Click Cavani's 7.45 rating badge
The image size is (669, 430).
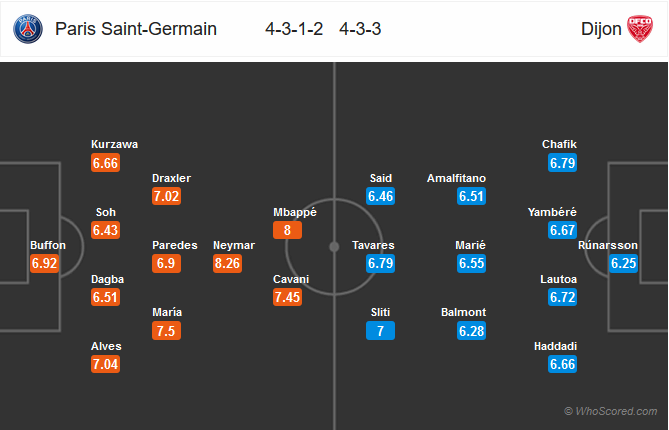click(x=288, y=297)
